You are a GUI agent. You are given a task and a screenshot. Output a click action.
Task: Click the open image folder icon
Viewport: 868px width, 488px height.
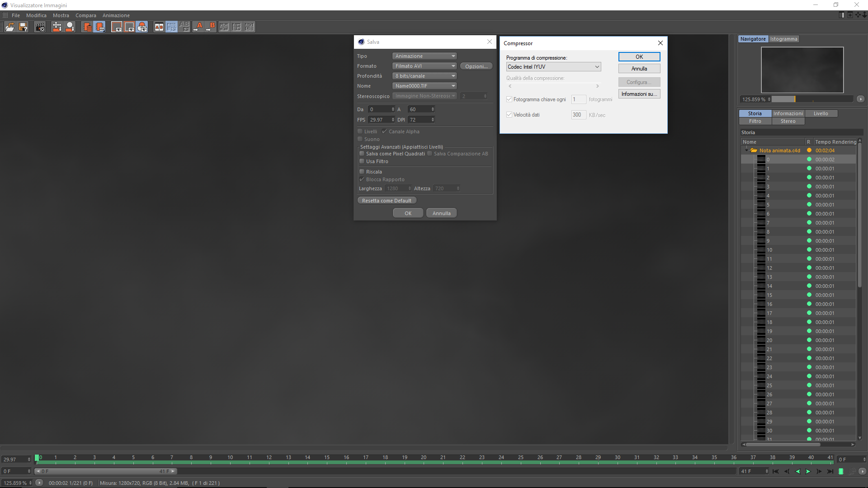(9, 27)
